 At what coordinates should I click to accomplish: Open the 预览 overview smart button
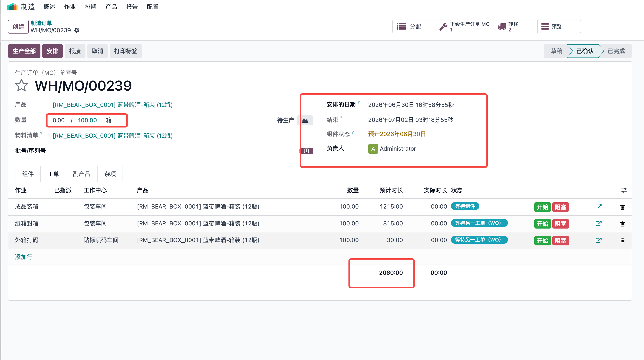[559, 26]
